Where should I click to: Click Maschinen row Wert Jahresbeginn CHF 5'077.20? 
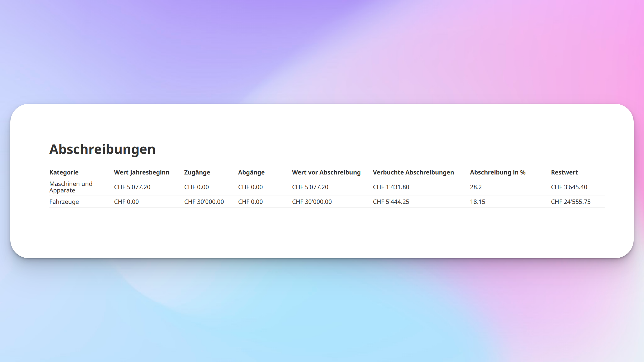[x=132, y=187]
